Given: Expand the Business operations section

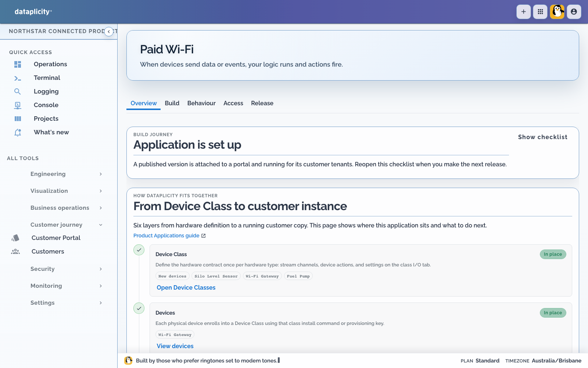Looking at the screenshot, I should coord(66,208).
